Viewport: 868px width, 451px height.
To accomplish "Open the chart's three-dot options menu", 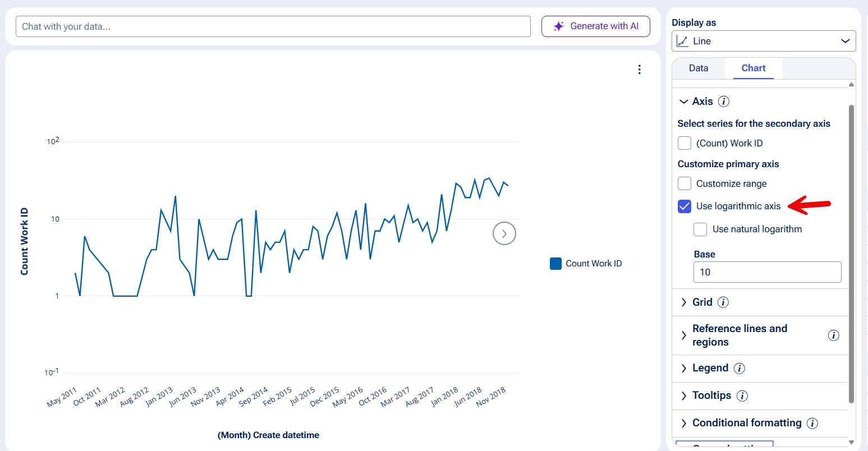I will pyautogui.click(x=639, y=70).
